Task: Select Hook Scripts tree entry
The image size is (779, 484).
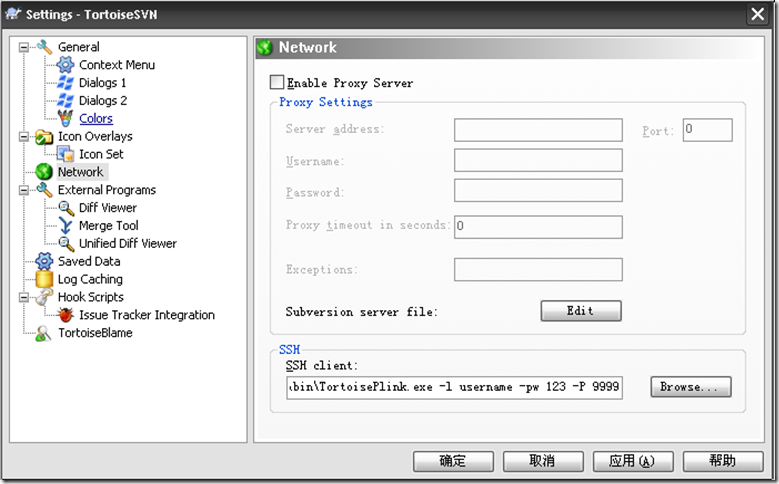Action: click(x=90, y=297)
